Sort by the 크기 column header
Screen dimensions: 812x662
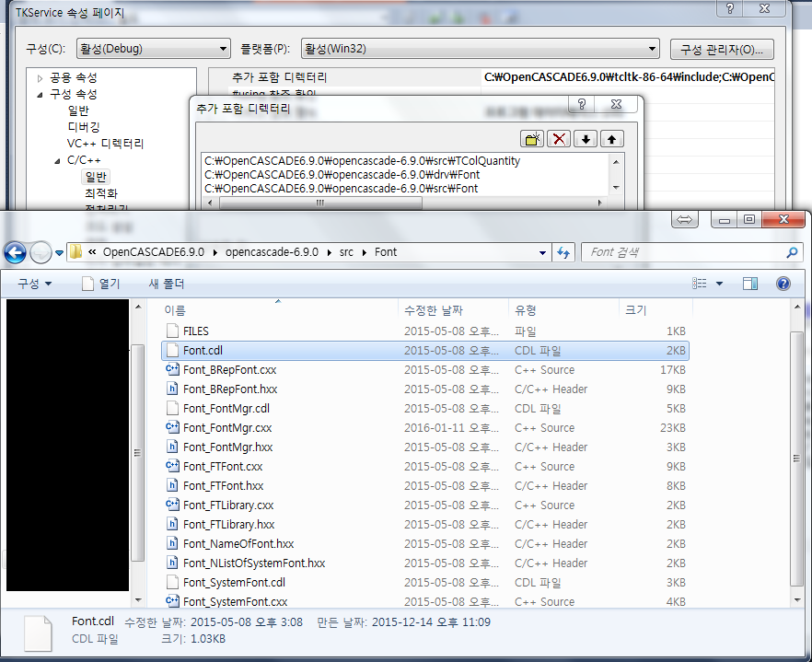coord(636,310)
